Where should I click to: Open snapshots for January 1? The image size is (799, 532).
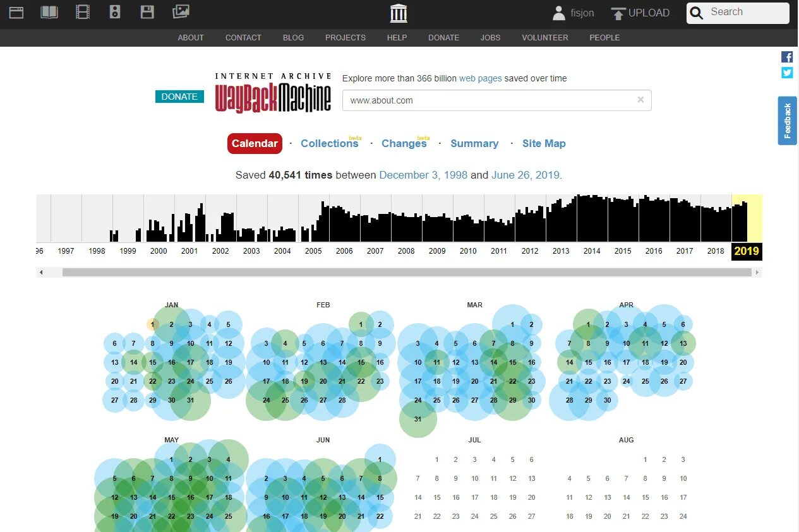153,324
